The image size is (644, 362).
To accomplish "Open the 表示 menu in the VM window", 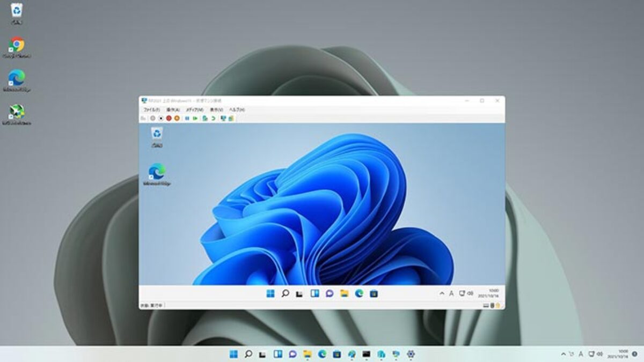I will 216,109.
